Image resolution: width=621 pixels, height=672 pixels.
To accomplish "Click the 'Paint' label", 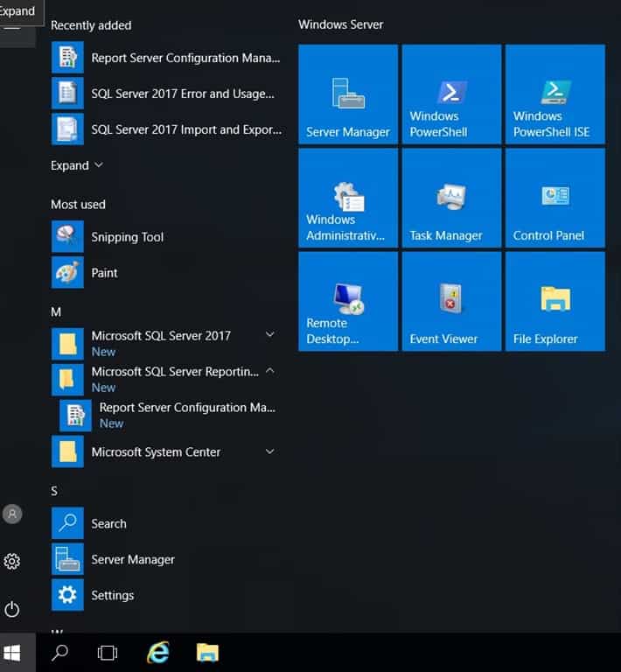I will (x=104, y=273).
